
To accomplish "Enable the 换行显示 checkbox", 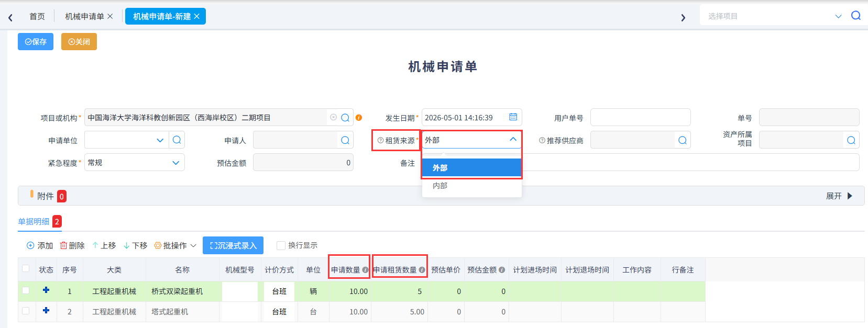I will click(x=281, y=245).
